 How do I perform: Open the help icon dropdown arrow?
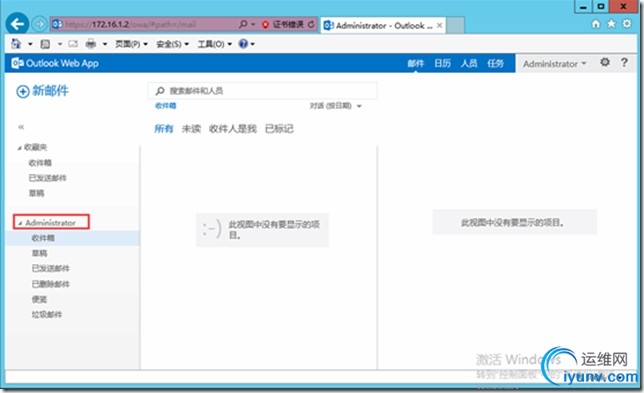253,44
